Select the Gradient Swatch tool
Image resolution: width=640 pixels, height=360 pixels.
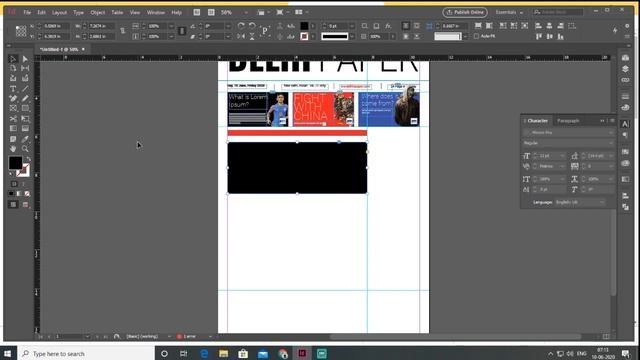[13, 129]
